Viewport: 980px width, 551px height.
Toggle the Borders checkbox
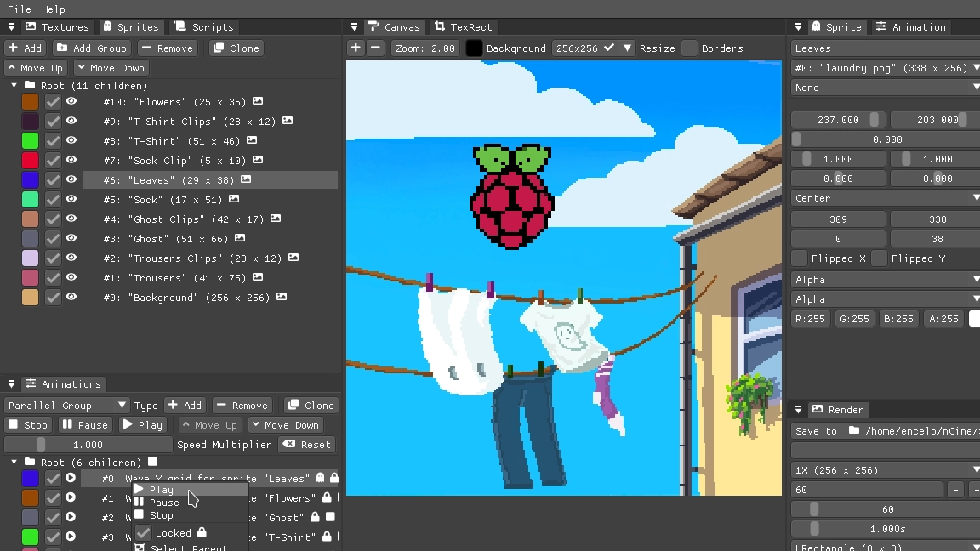689,48
